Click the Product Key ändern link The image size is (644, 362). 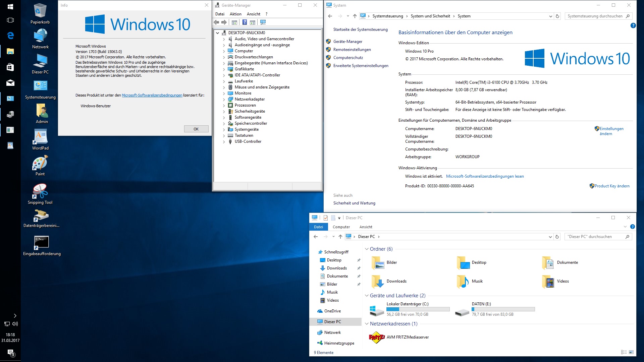click(612, 186)
